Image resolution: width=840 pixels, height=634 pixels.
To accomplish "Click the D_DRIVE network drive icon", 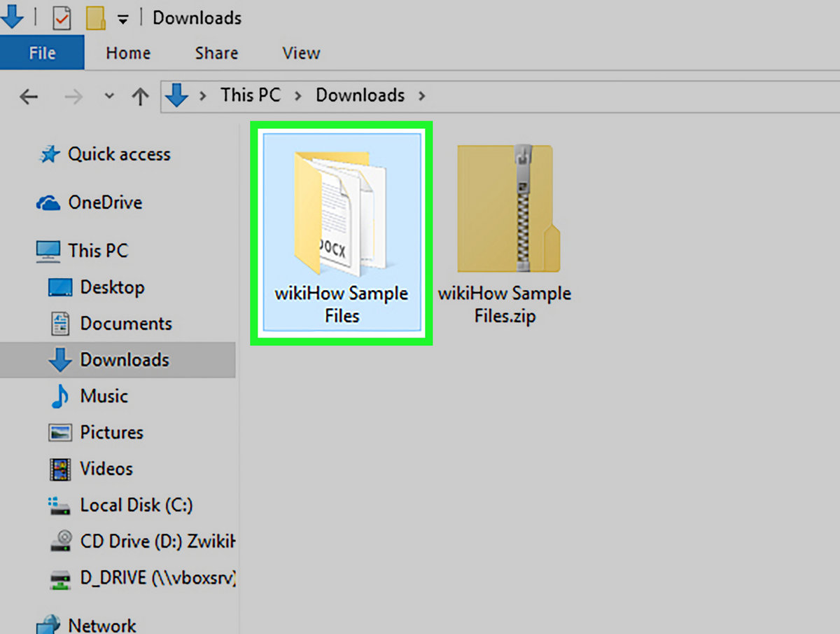I will pos(60,579).
